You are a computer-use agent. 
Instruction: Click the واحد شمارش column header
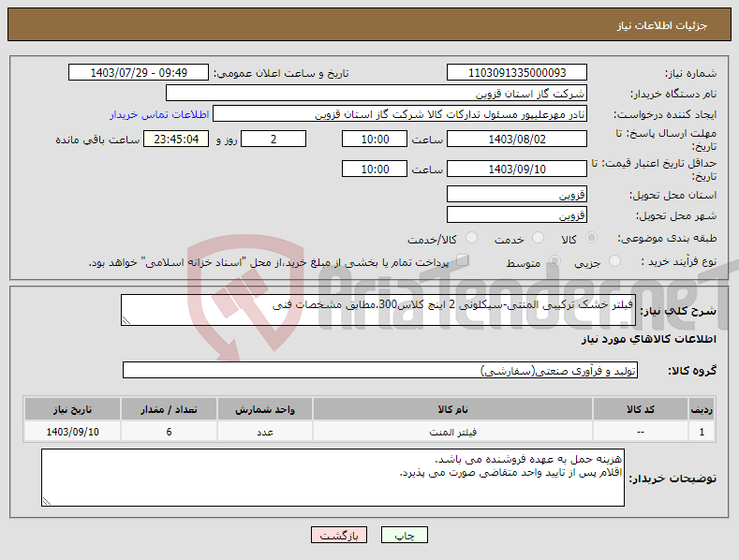[x=265, y=409]
